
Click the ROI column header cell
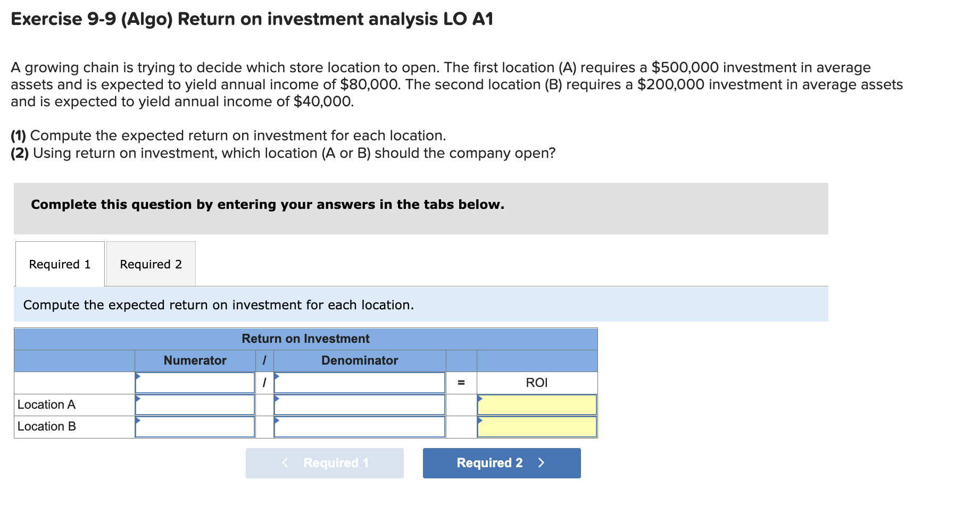[x=536, y=382]
